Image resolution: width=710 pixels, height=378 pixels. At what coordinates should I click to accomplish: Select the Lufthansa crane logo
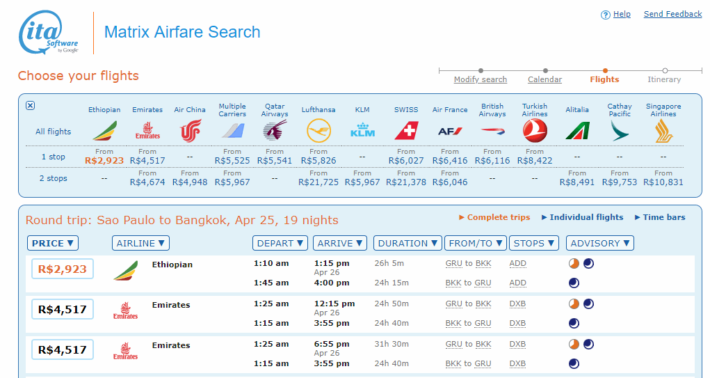[x=318, y=131]
